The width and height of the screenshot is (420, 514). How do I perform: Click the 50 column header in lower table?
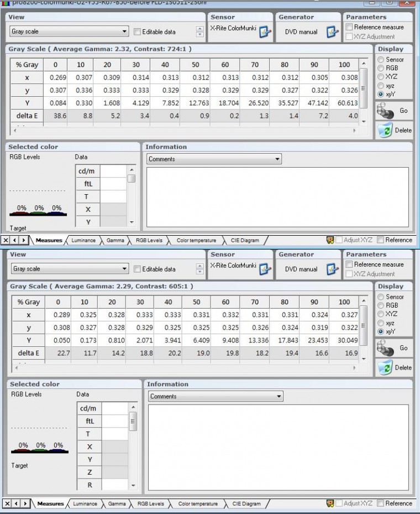click(196, 302)
